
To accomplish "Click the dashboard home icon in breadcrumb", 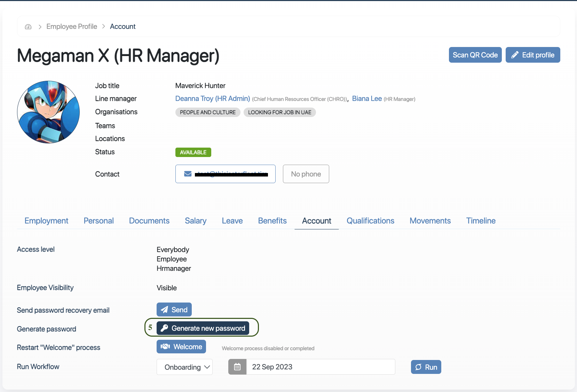I will [x=28, y=27].
